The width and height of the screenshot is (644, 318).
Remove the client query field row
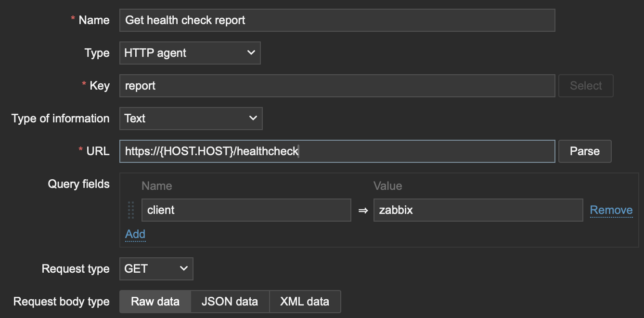tap(611, 210)
